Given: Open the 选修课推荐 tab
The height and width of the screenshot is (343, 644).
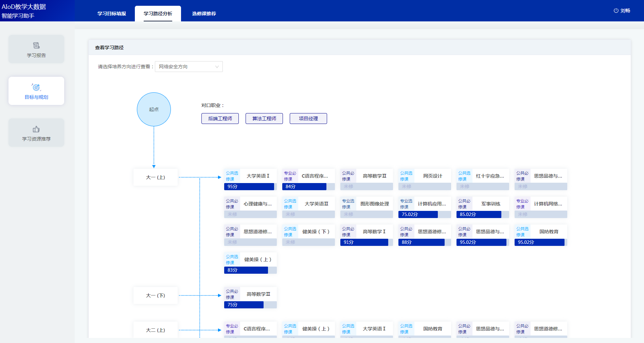Looking at the screenshot, I should point(204,14).
